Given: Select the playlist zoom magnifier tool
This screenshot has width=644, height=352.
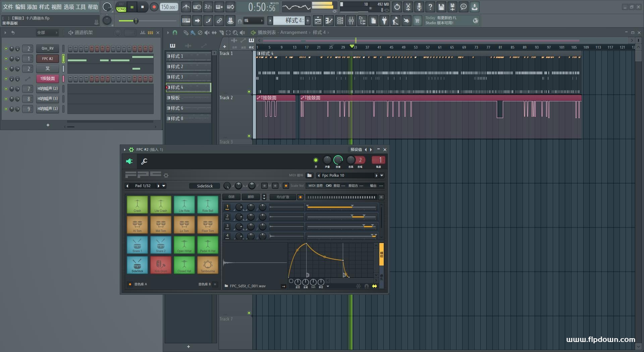Looking at the screenshot, I should (x=235, y=33).
